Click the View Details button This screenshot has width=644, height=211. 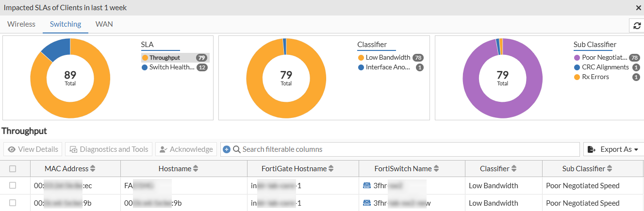click(x=33, y=149)
